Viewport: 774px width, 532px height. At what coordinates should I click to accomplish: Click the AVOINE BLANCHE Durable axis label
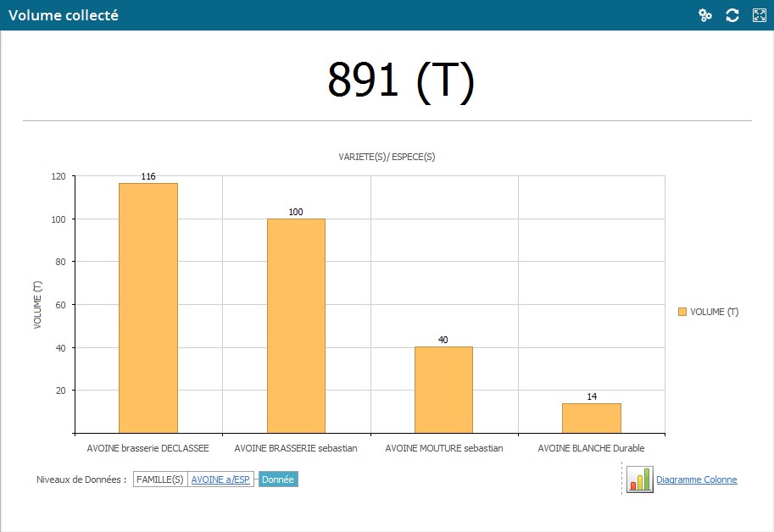[x=591, y=448]
